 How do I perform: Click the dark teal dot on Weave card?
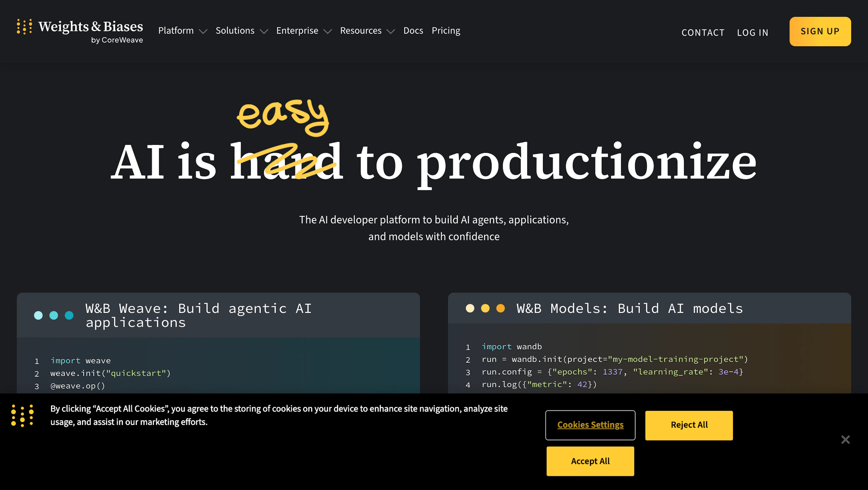pyautogui.click(x=69, y=316)
